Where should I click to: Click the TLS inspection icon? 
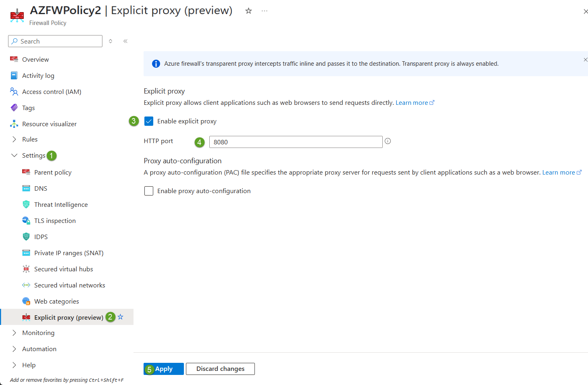tap(26, 221)
